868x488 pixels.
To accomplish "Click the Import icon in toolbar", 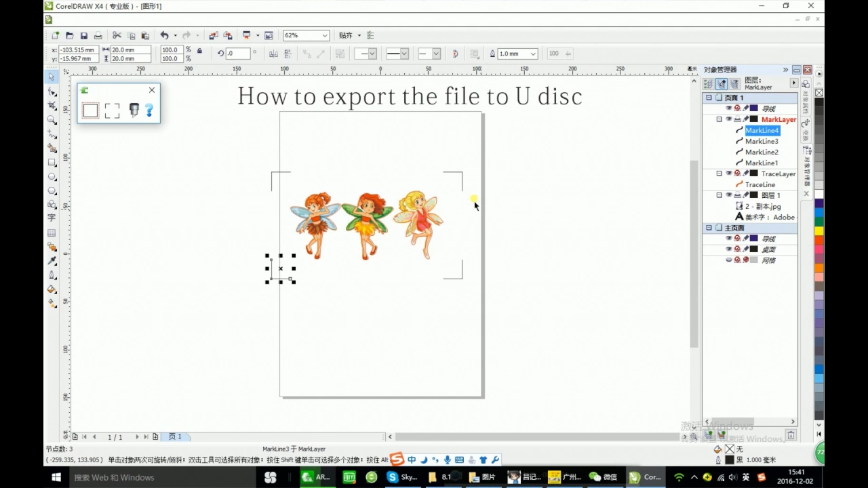I will click(x=214, y=35).
